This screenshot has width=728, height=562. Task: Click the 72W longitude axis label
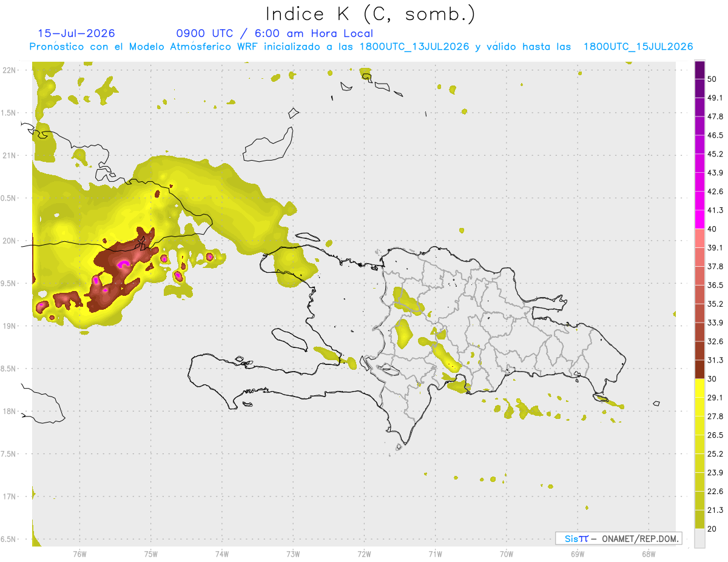pos(364,554)
